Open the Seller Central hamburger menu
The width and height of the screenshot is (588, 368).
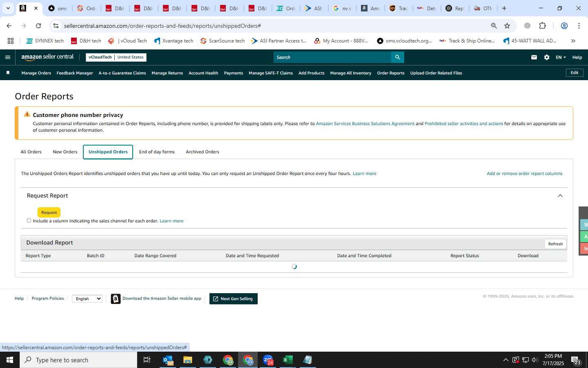click(8, 57)
